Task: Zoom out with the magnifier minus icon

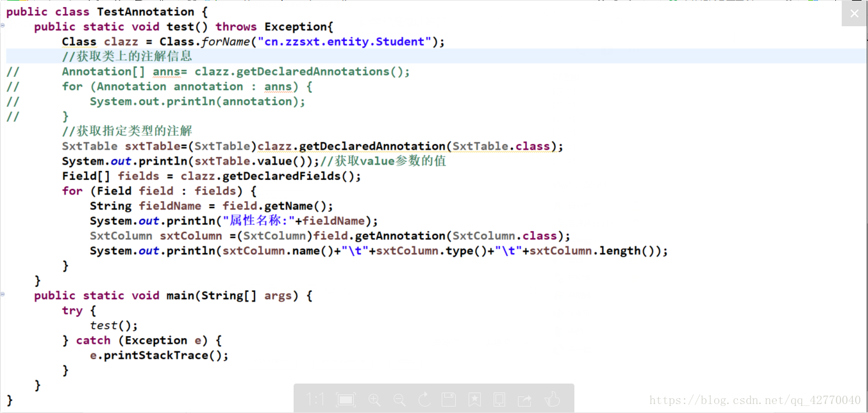Action: 399,400
